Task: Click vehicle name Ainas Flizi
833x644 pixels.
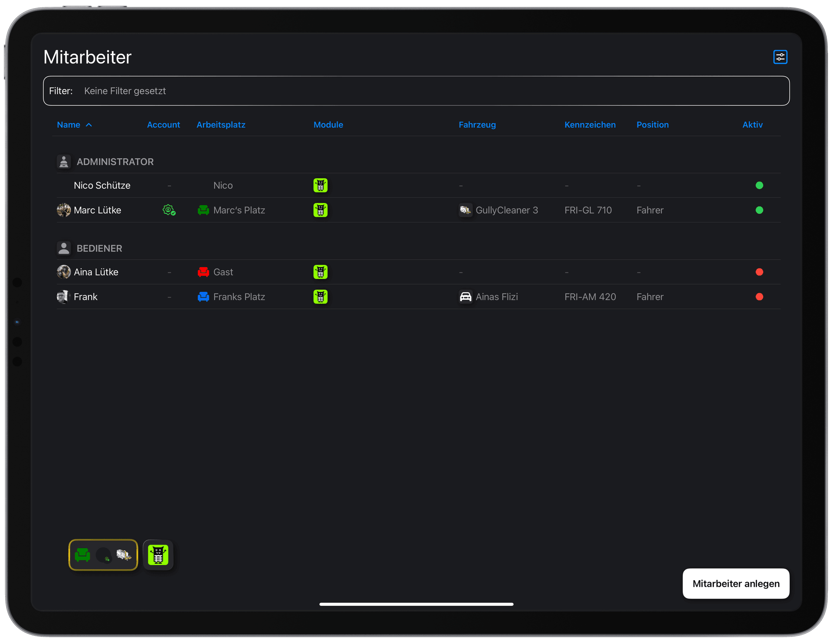Action: [x=497, y=297]
